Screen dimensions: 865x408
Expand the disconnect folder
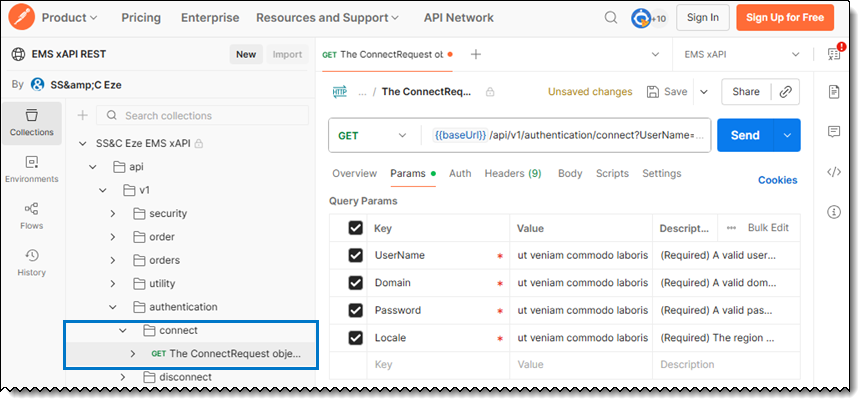tap(122, 377)
